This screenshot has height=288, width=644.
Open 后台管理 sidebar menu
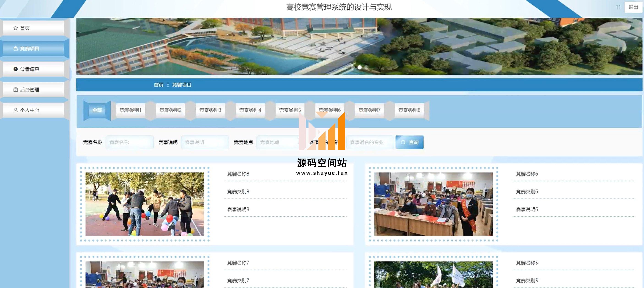click(33, 90)
